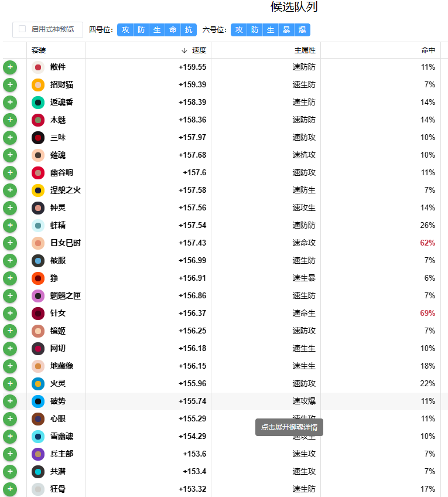Screen dimensions: 448x497
Task: Click the plus icon for 破势
Action: tap(10, 401)
